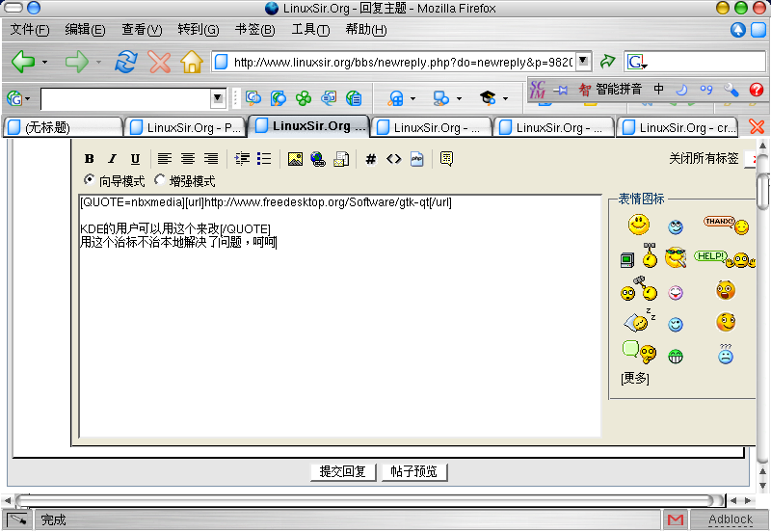Click the 帖子预览 preview button

(414, 471)
